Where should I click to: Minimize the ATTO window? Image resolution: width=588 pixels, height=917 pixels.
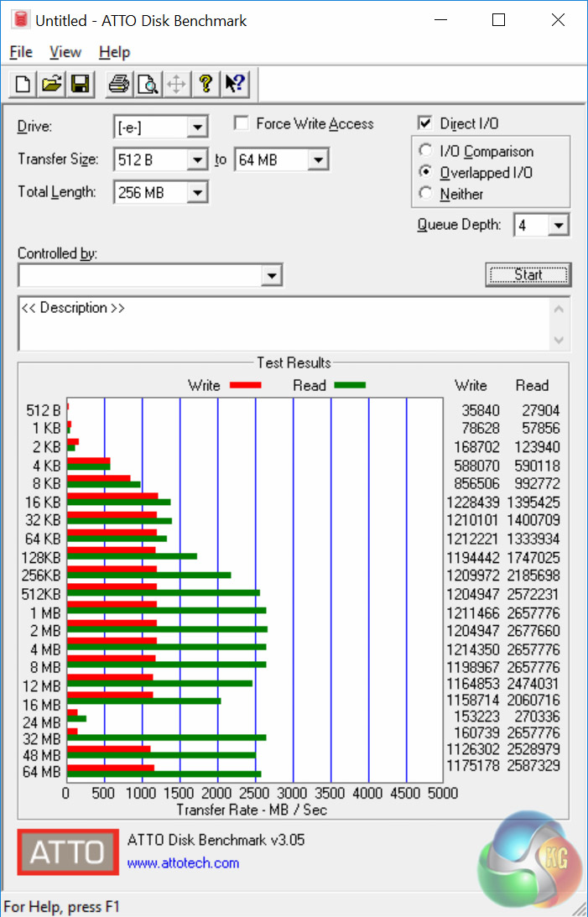(x=440, y=20)
